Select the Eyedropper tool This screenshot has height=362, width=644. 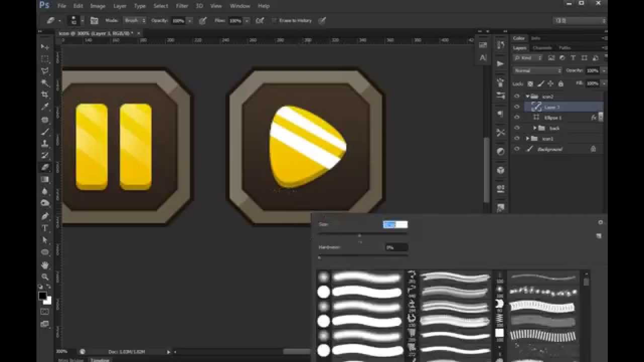coord(45,107)
